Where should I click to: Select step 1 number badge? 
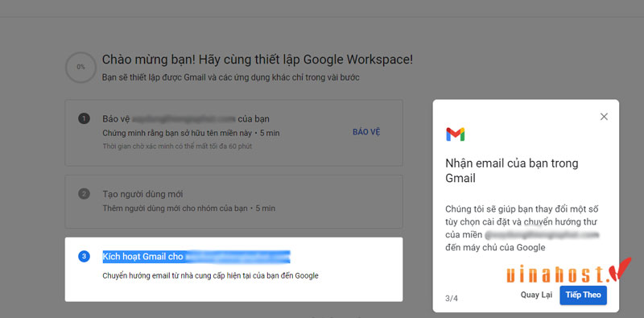point(84,119)
